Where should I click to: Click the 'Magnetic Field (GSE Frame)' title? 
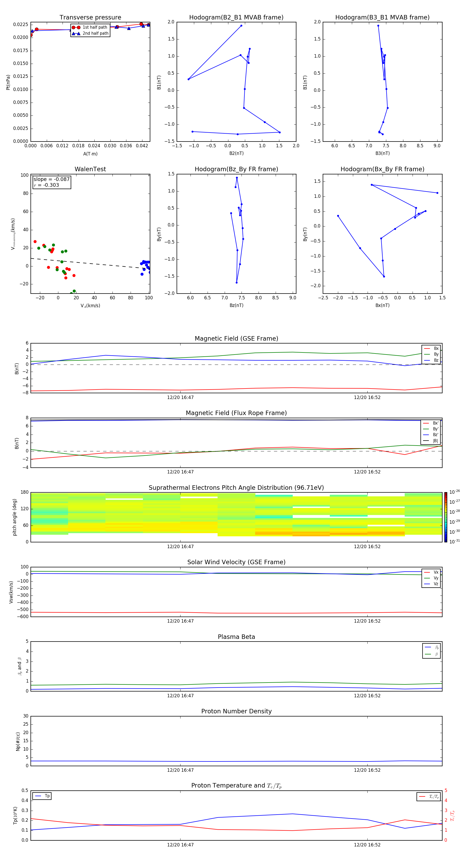point(236,339)
